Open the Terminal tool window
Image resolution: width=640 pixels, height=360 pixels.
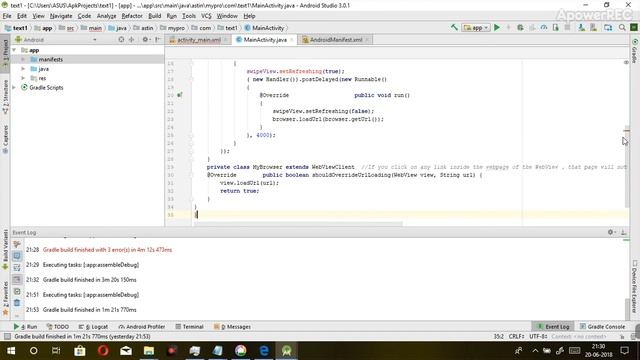tap(189, 327)
